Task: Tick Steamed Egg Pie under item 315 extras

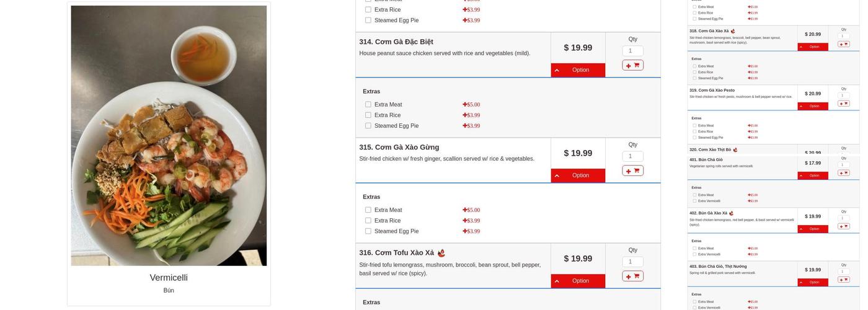Action: pyautogui.click(x=368, y=231)
